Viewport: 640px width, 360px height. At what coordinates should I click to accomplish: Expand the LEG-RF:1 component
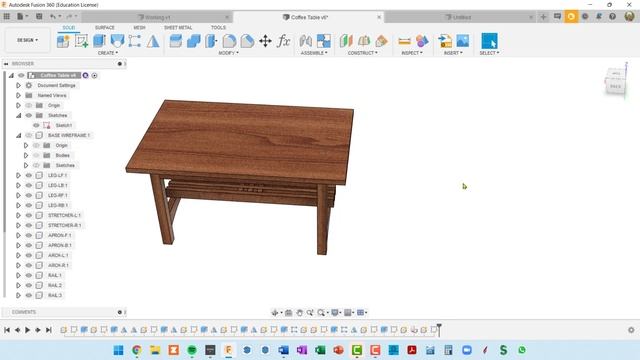pyautogui.click(x=18, y=195)
